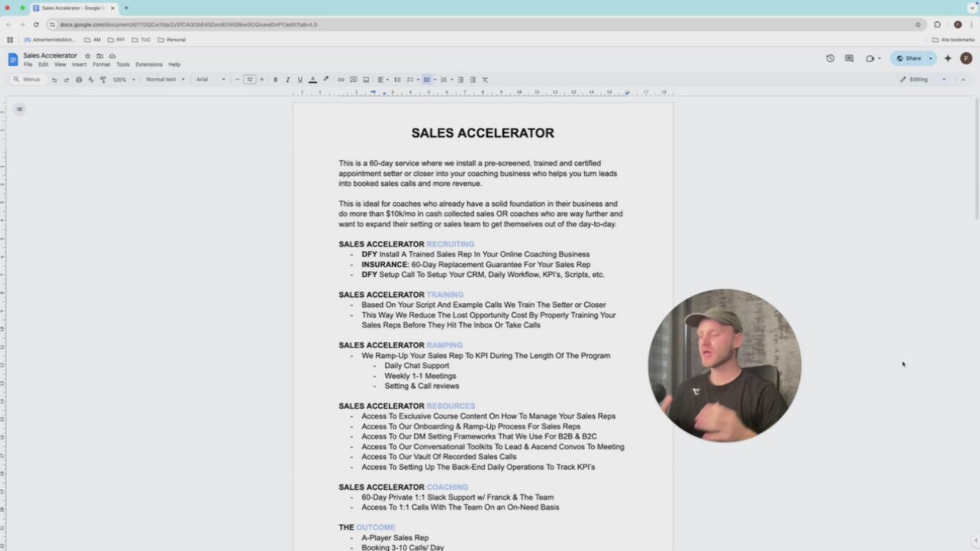
Task: Show the document outline icon
Action: [x=19, y=109]
